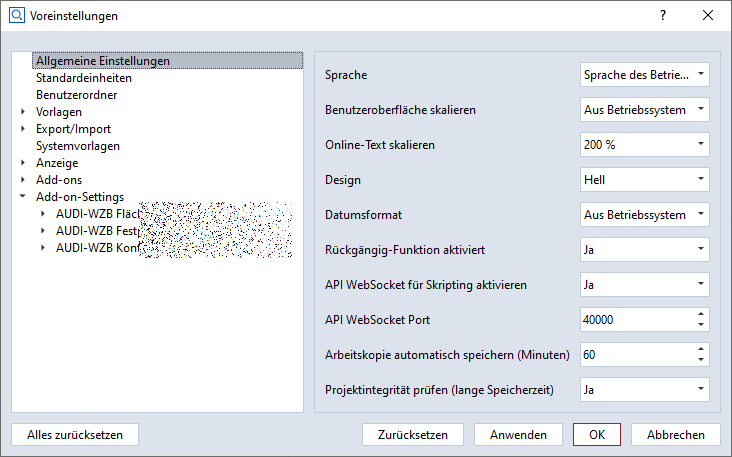Collapse the Add-on-Settings tree node

click(x=22, y=197)
